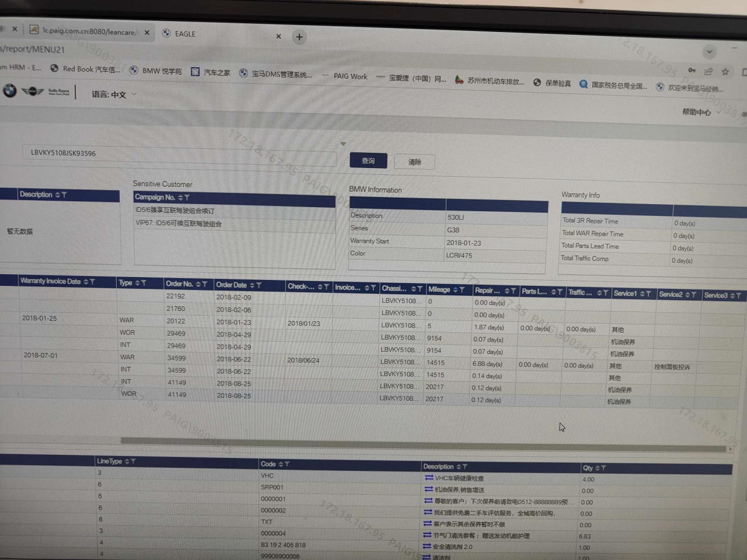Filter the Mileage column

point(462,289)
